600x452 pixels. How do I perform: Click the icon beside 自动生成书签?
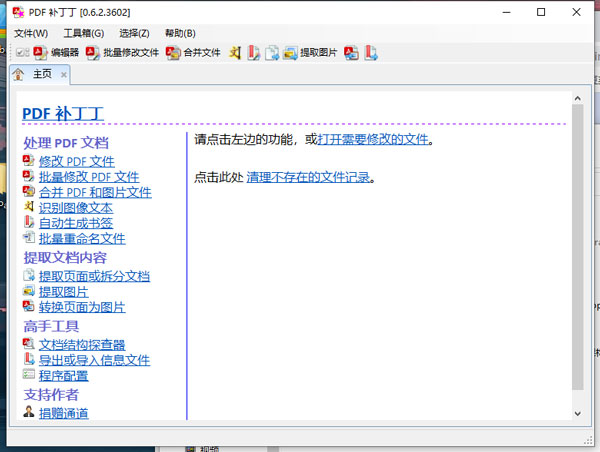point(29,223)
